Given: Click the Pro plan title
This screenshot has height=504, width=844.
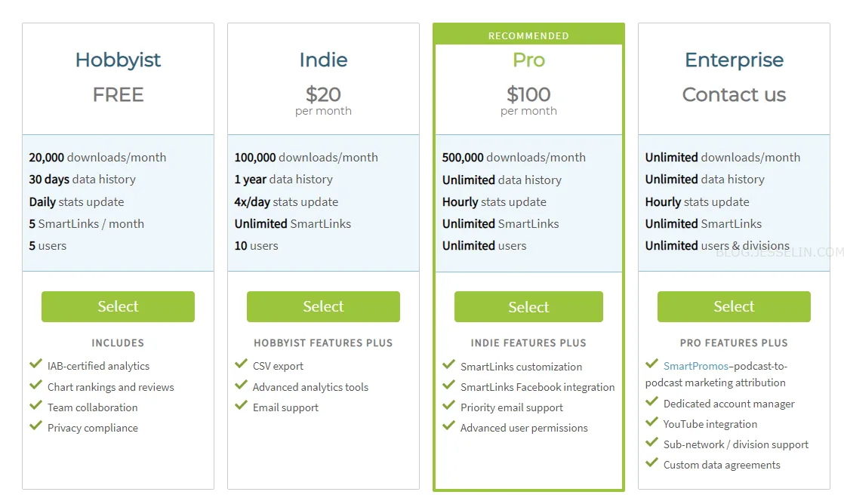Looking at the screenshot, I should tap(528, 60).
